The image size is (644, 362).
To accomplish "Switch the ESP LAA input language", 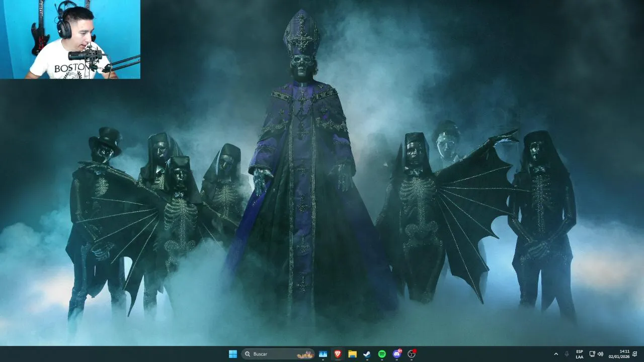I will (580, 354).
